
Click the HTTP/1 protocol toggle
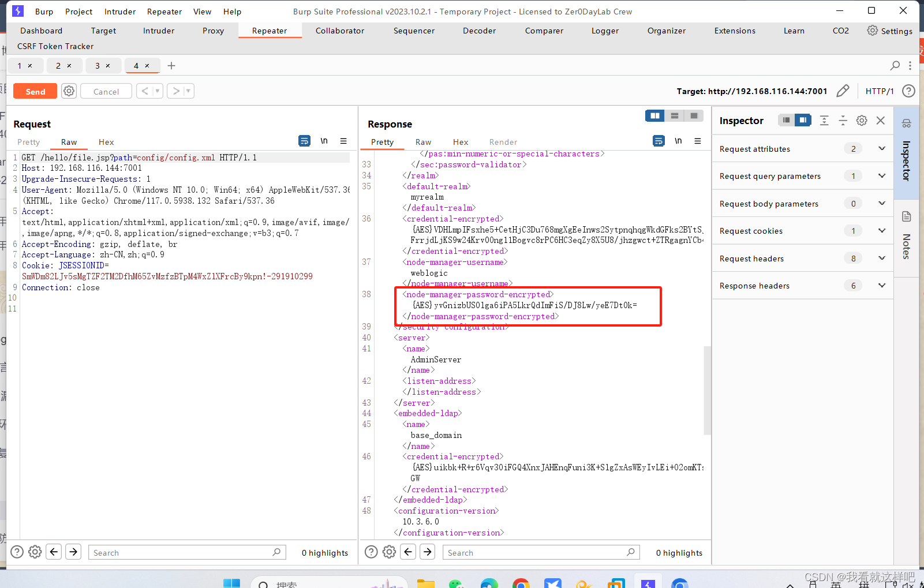point(880,91)
